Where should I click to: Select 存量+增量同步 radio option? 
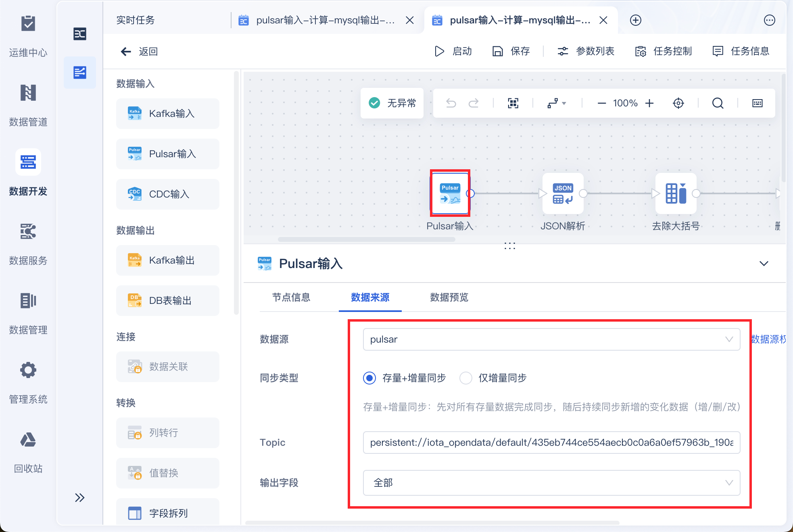[369, 378]
